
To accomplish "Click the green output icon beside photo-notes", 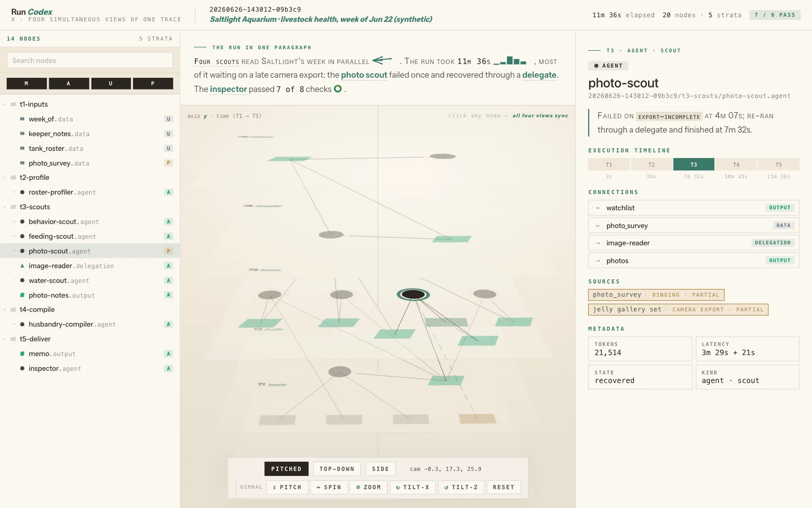I will (22, 295).
